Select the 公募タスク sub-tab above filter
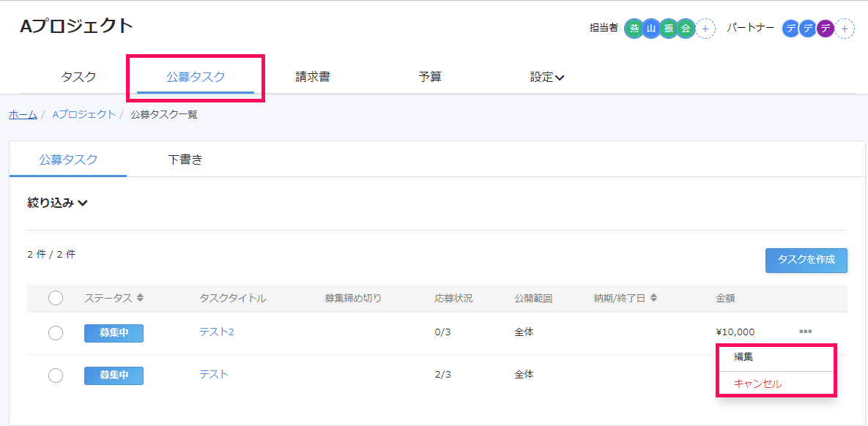The width and height of the screenshot is (868, 426). click(x=68, y=160)
